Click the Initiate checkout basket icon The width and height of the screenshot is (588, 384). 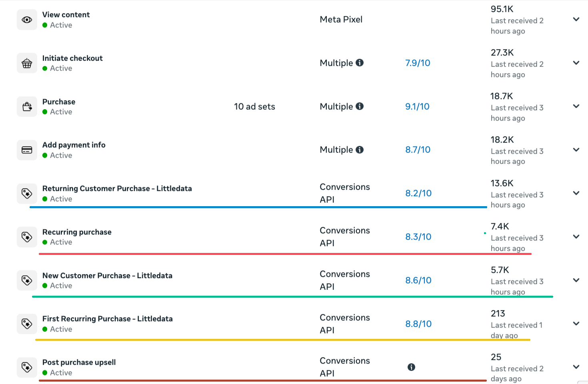tap(27, 63)
